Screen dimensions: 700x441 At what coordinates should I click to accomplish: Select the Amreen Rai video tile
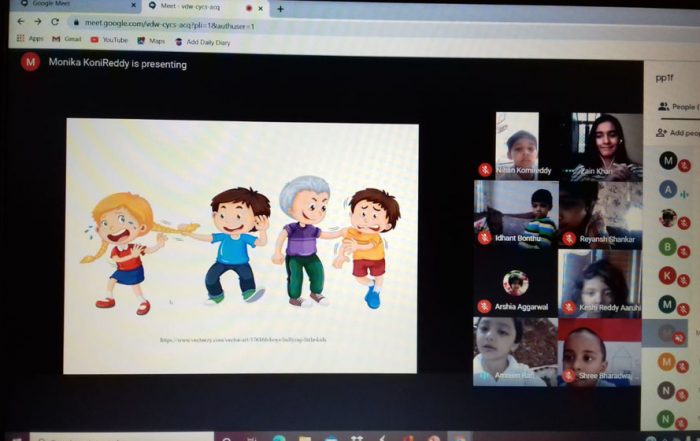515,352
